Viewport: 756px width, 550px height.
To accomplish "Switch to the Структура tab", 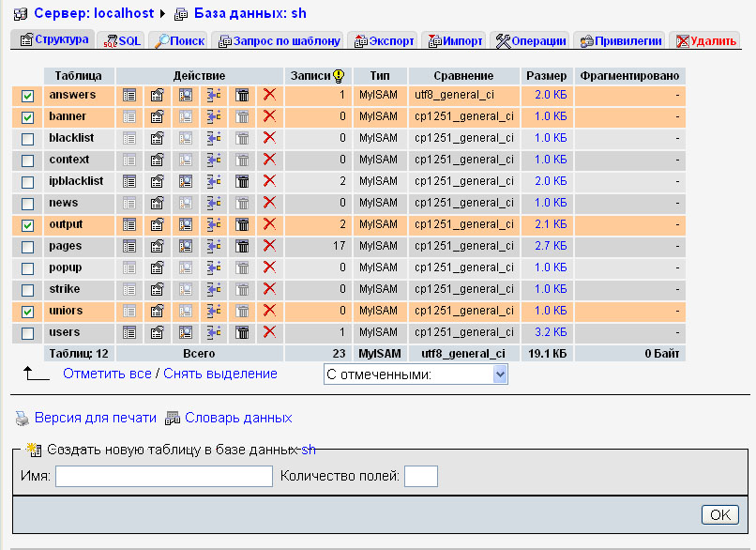I will (x=54, y=39).
